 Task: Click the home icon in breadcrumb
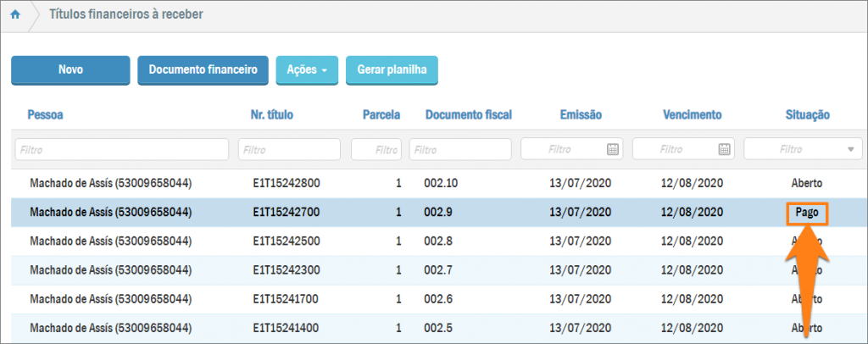click(x=14, y=14)
